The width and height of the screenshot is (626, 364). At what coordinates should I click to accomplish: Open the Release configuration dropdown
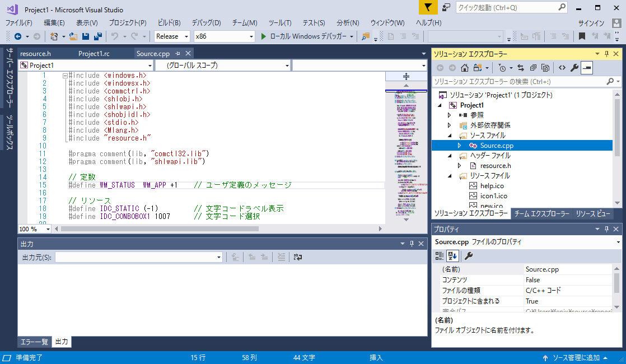(172, 36)
